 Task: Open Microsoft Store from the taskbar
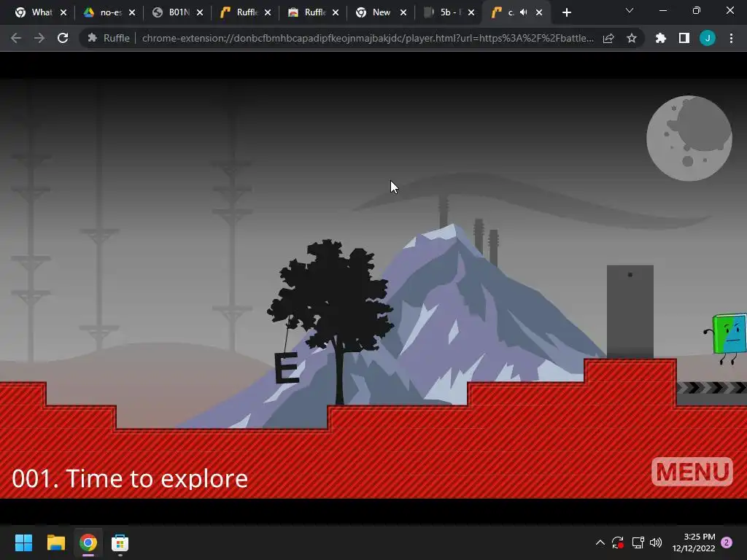click(120, 542)
